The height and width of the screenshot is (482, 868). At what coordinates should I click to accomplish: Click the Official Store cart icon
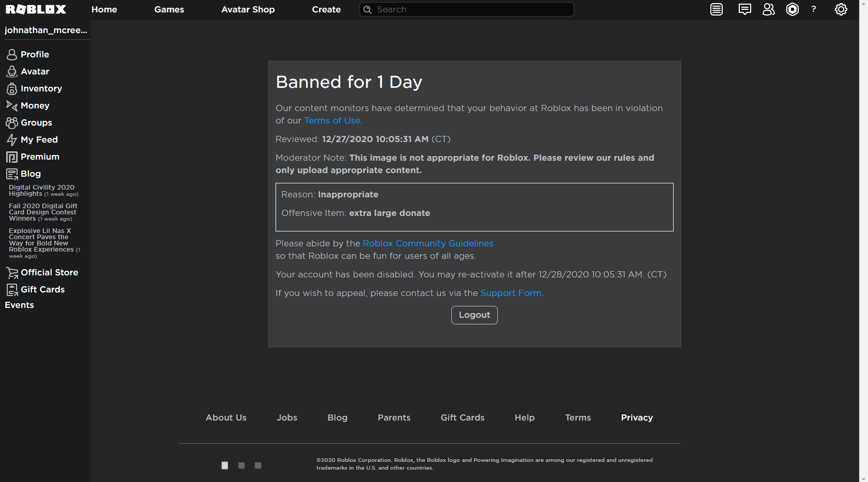tap(12, 272)
